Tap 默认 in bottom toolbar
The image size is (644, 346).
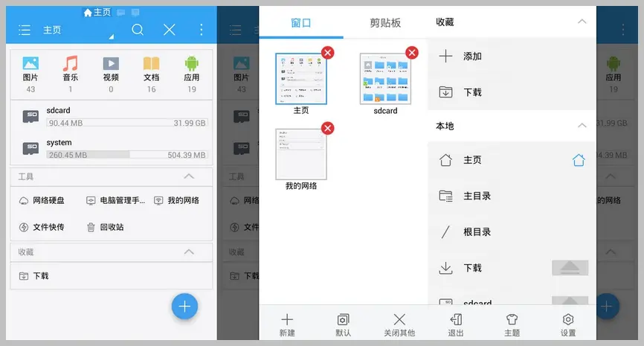(343, 325)
